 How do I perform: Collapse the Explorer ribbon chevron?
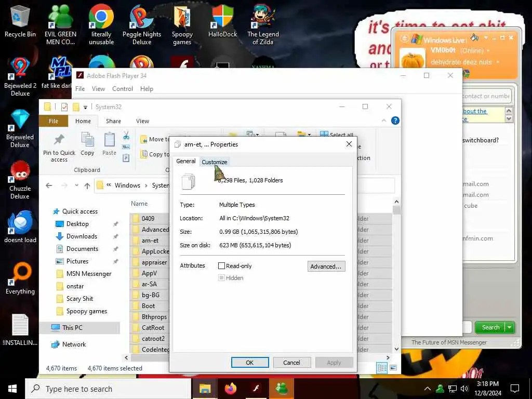coord(384,121)
